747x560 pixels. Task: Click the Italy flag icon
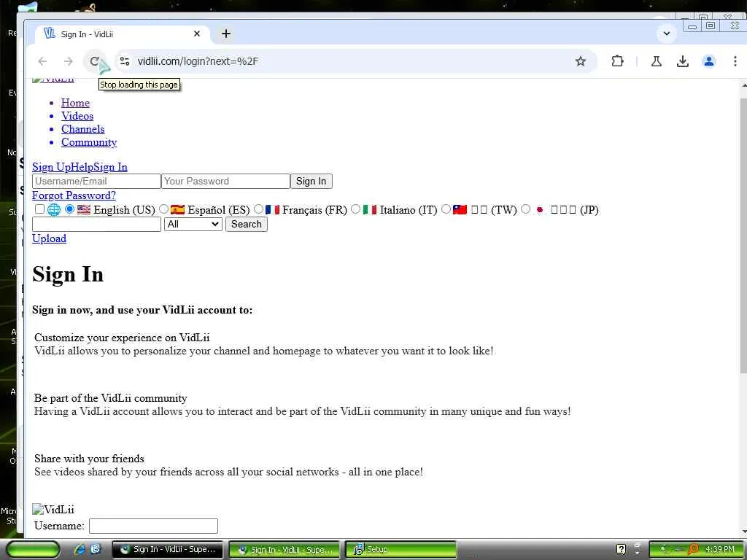pyautogui.click(x=370, y=209)
